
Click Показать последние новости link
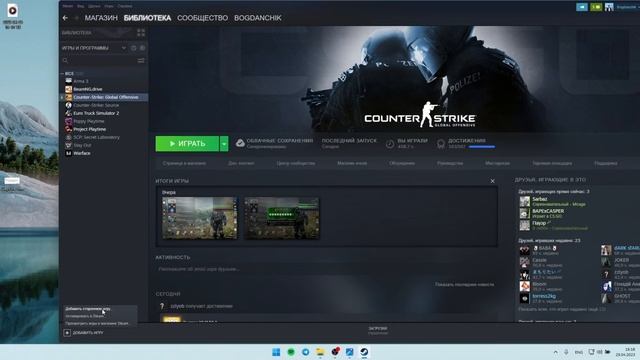(464, 284)
